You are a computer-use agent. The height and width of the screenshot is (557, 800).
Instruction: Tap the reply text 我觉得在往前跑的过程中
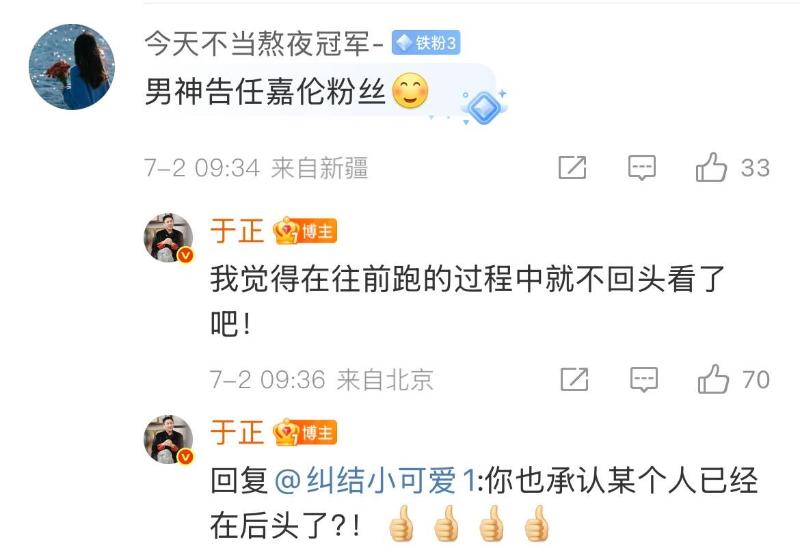(363, 280)
